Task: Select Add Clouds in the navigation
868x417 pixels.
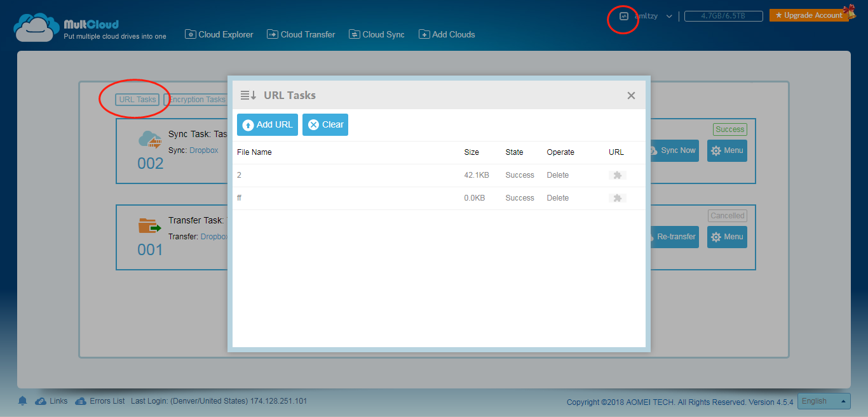Action: tap(447, 34)
